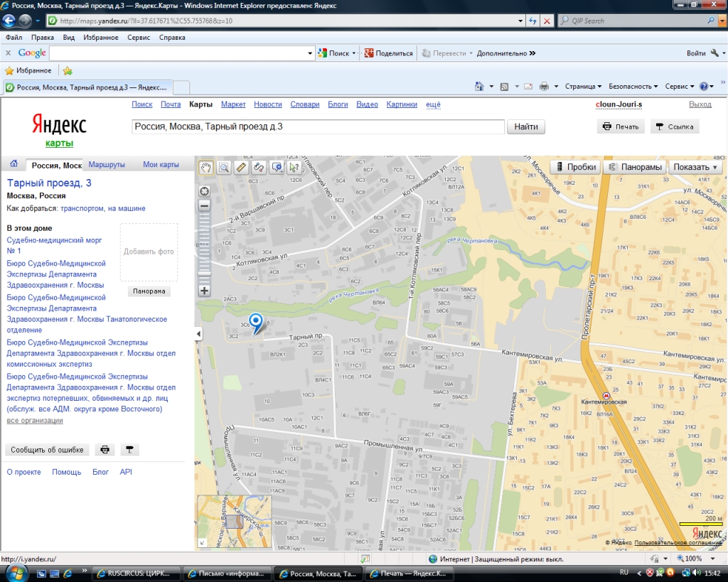Open the IE help question-mark icon
Image resolution: width=728 pixels, height=582 pixels.
tap(704, 86)
